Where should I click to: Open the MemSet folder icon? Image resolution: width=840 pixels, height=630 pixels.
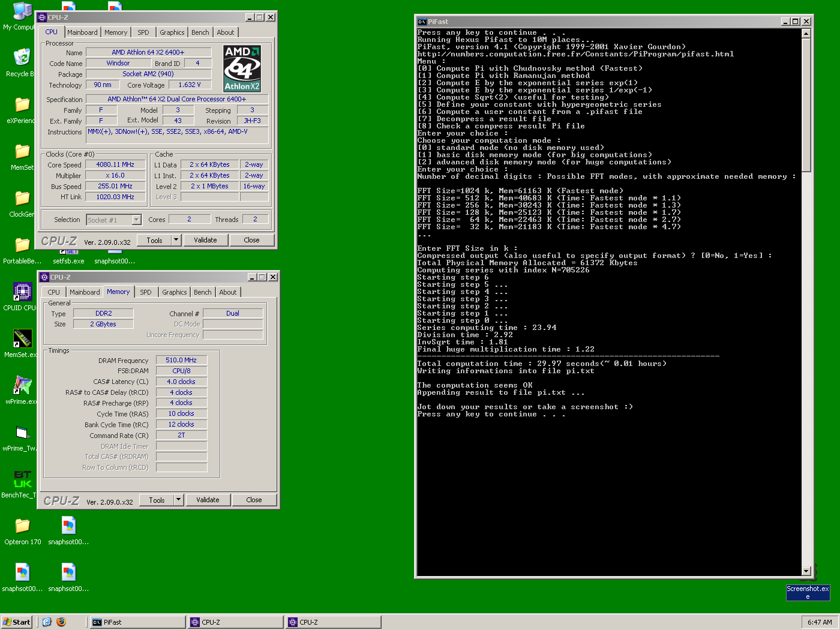point(22,152)
